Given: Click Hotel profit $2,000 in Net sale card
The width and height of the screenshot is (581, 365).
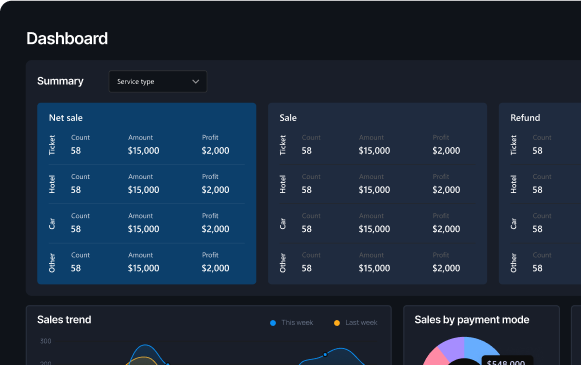Looking at the screenshot, I should 215,190.
